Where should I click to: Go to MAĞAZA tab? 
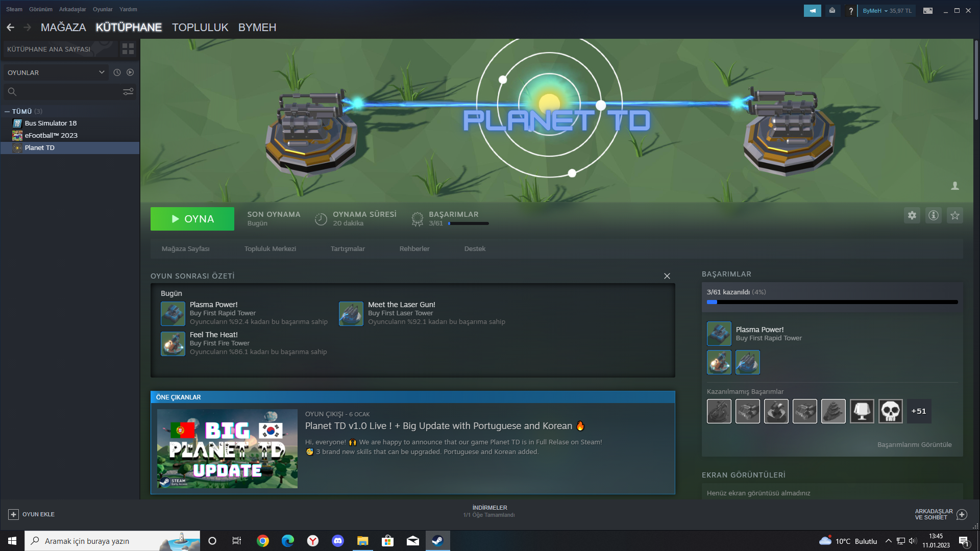click(x=63, y=28)
